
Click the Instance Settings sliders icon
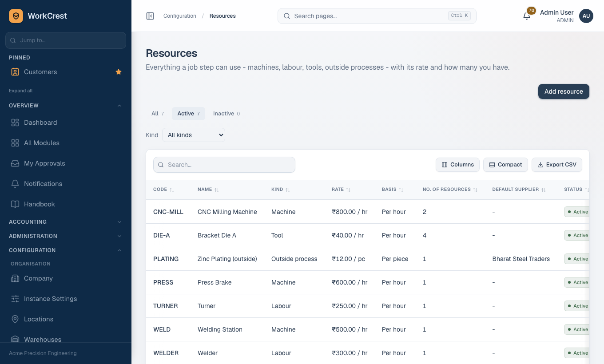tap(15, 299)
